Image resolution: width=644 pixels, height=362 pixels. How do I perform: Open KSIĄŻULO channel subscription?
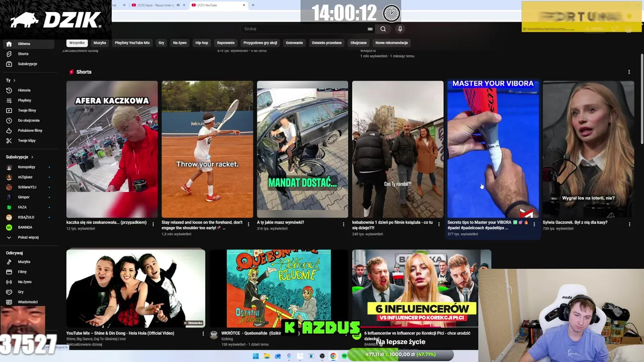point(28,217)
